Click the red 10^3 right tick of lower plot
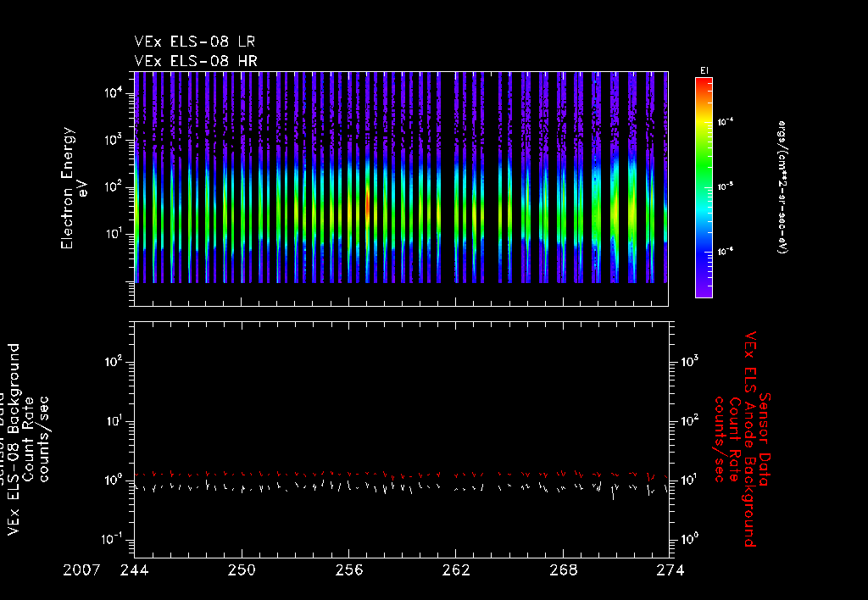 [x=689, y=361]
